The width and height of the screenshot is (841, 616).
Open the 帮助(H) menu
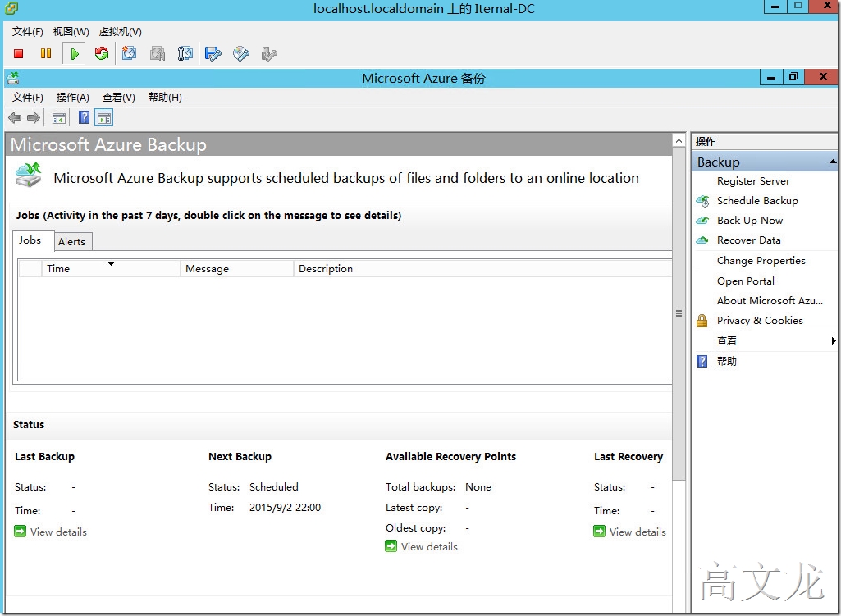tap(165, 97)
